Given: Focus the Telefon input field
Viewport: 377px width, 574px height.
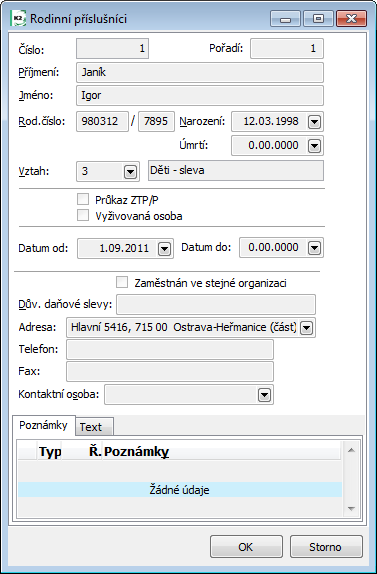Looking at the screenshot, I should click(x=170, y=349).
